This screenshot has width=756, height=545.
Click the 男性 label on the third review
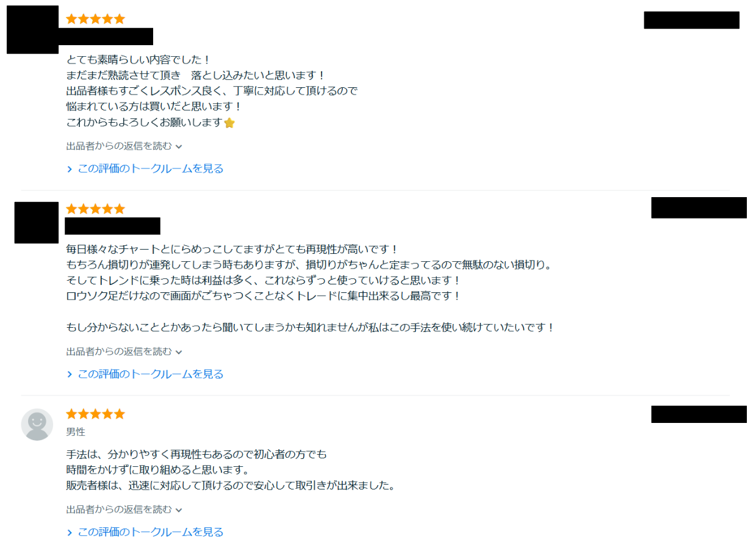pos(76,431)
